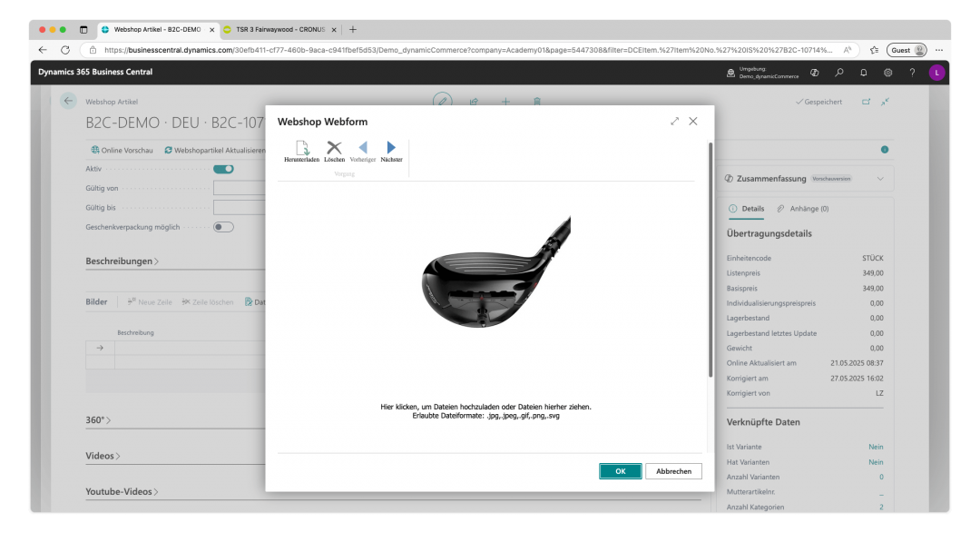The height and width of the screenshot is (552, 980).
Task: Click the blue info icon in factbox
Action: tap(885, 150)
